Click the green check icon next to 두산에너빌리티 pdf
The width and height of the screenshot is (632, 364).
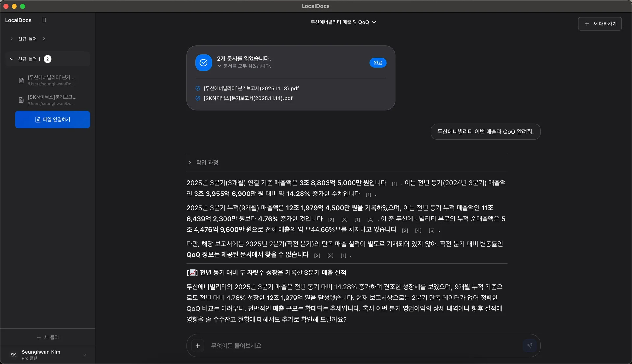(197, 88)
